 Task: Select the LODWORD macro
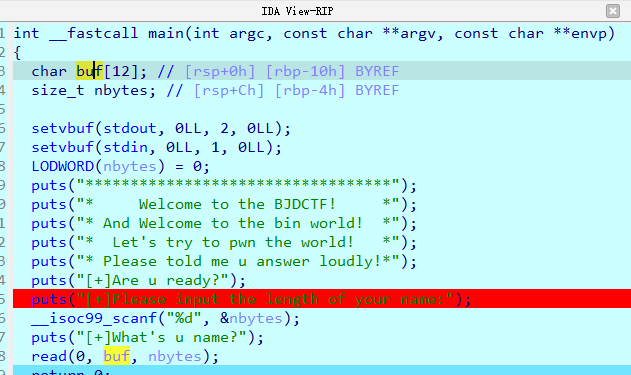62,167
